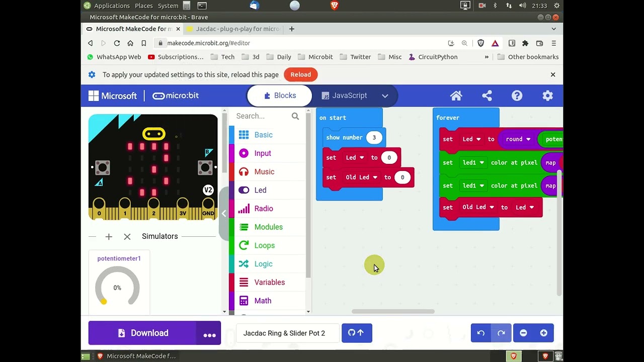Close simulators with the X icon
This screenshot has height=362, width=644.
click(x=127, y=236)
